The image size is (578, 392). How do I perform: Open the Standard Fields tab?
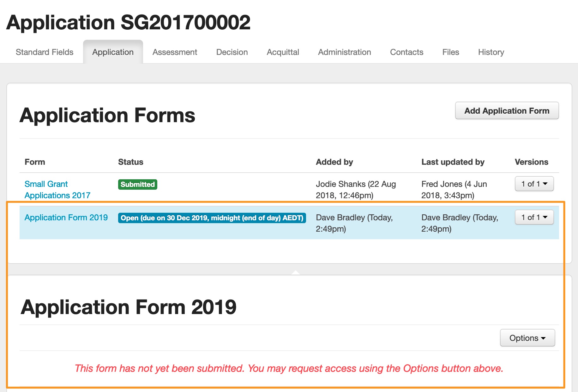click(x=45, y=52)
